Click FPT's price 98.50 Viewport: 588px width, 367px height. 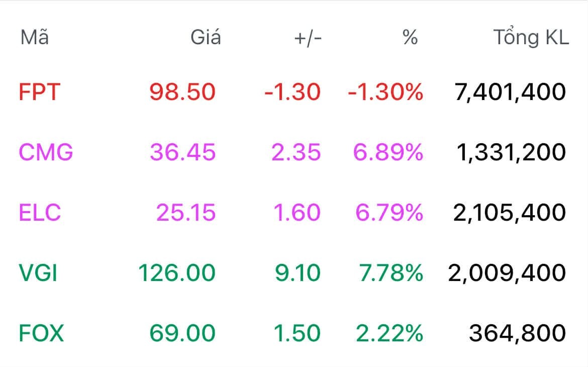182,92
